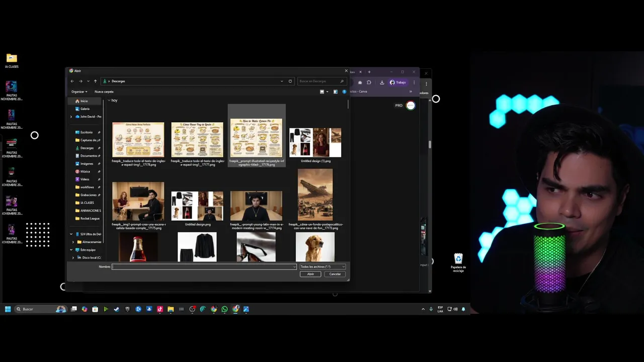
Task: Open dialog help icon
Action: [x=344, y=92]
